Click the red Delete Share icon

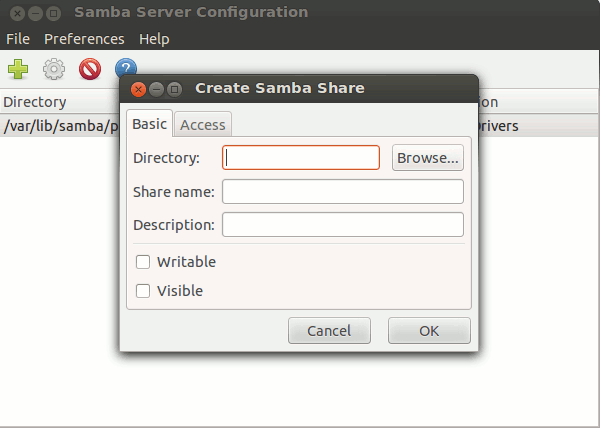click(90, 69)
